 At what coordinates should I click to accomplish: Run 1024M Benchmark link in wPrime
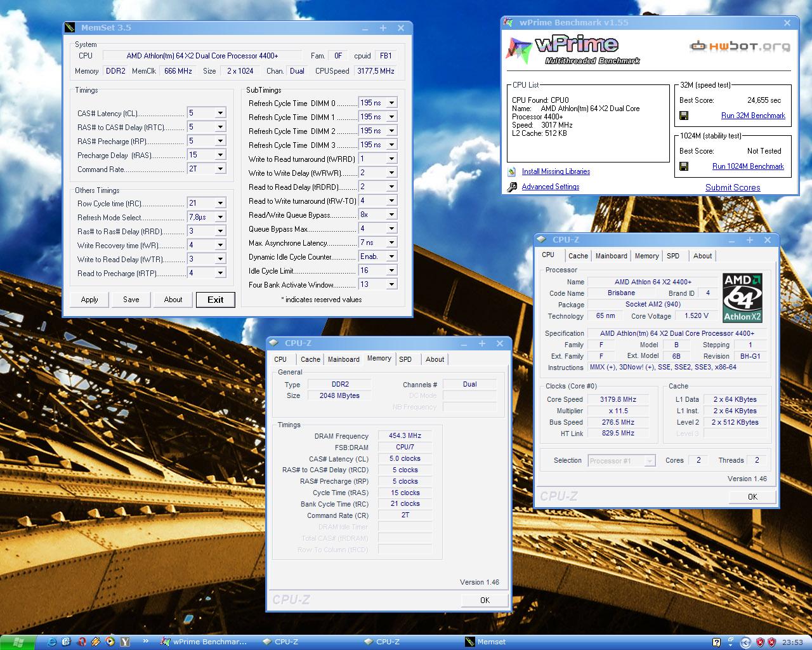748,166
